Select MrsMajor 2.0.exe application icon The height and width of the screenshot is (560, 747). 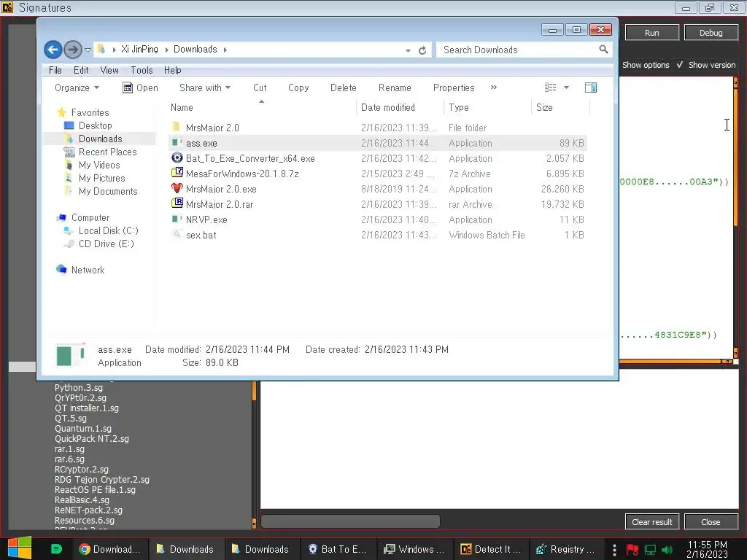[177, 188]
